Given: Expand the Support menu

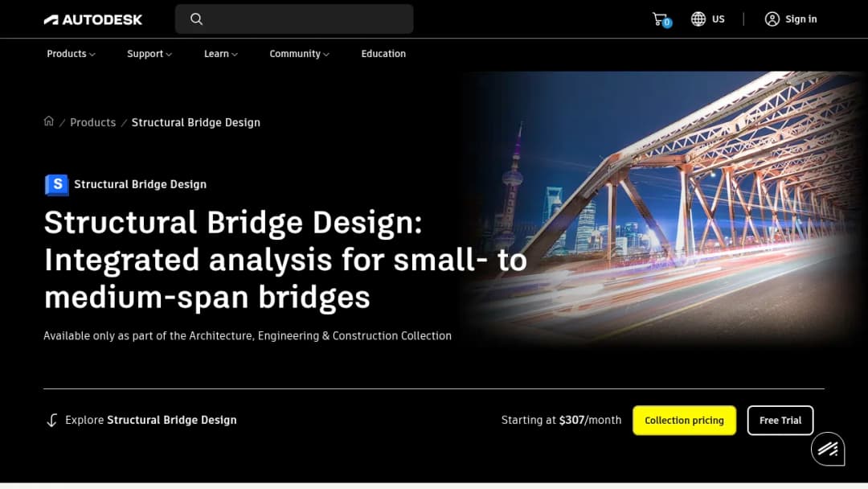Looking at the screenshot, I should 149,54.
